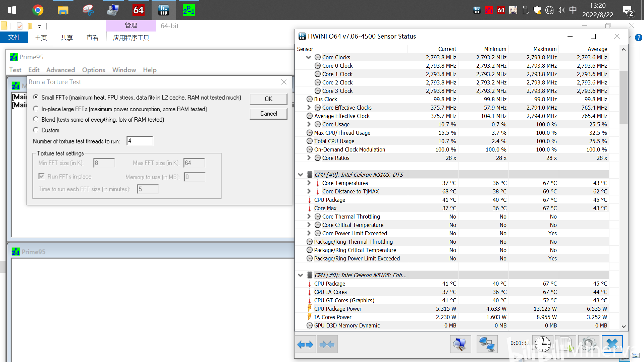
Task: Open HWiNFO sensor settings gear
Action: pyautogui.click(x=588, y=344)
